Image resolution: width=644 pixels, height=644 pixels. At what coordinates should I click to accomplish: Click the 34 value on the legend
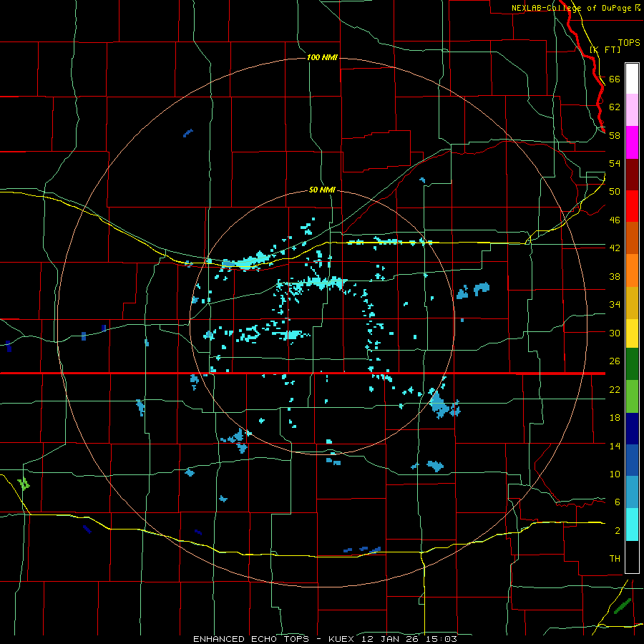pos(615,305)
